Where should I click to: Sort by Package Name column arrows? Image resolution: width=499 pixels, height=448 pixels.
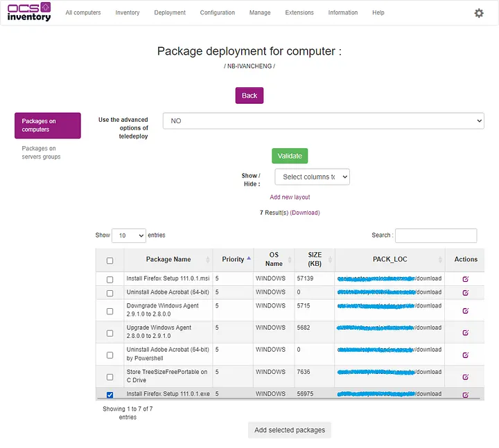click(x=207, y=260)
